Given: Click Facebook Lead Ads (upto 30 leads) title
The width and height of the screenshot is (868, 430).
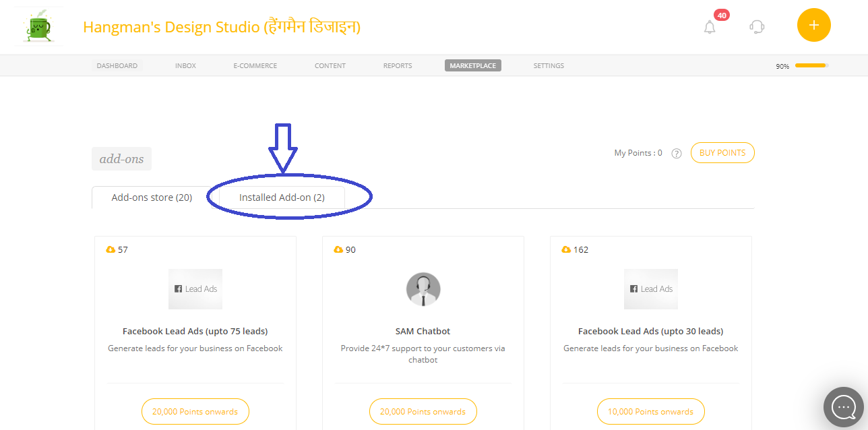Looking at the screenshot, I should (651, 331).
